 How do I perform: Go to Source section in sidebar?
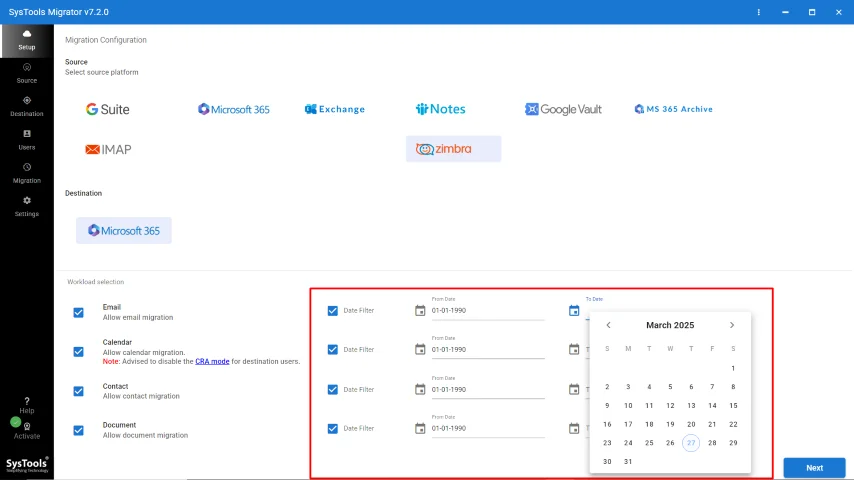point(27,74)
